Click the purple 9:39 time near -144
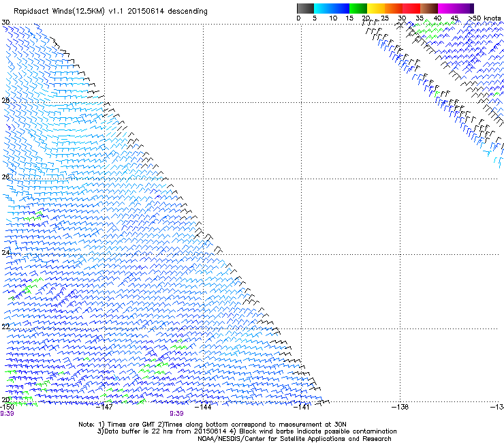Screen dimensions: 504x443 coord(176,414)
